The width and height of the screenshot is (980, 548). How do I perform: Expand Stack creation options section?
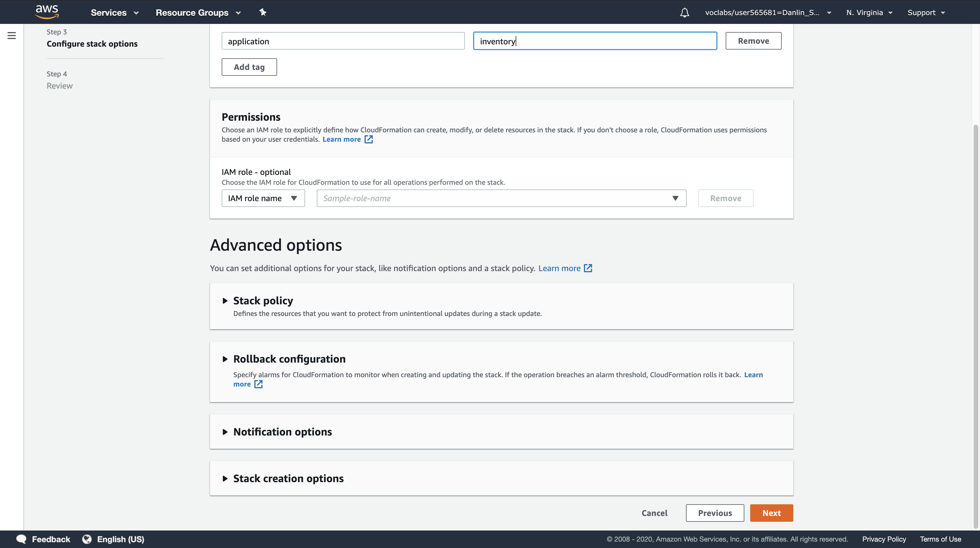(225, 478)
